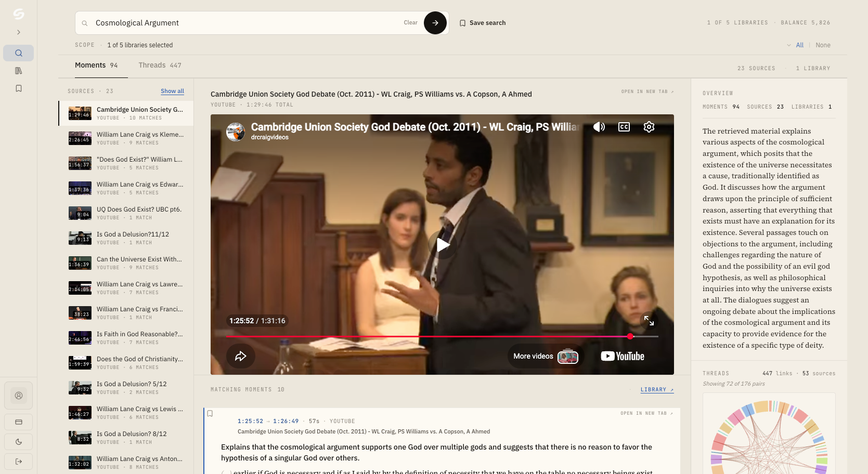This screenshot has width=868, height=474.
Task: Open the Search view in the sidebar
Action: [x=19, y=53]
